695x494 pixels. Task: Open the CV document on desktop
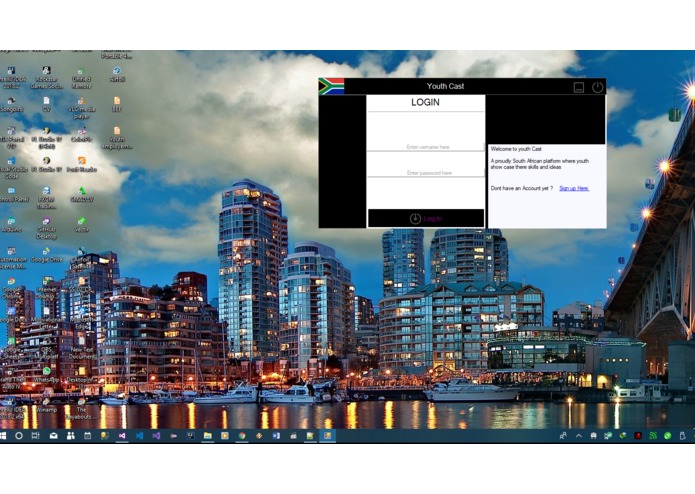tap(46, 105)
